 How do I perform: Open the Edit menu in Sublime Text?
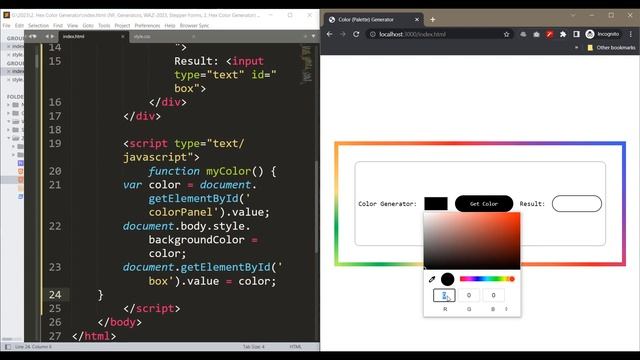pos(19,25)
